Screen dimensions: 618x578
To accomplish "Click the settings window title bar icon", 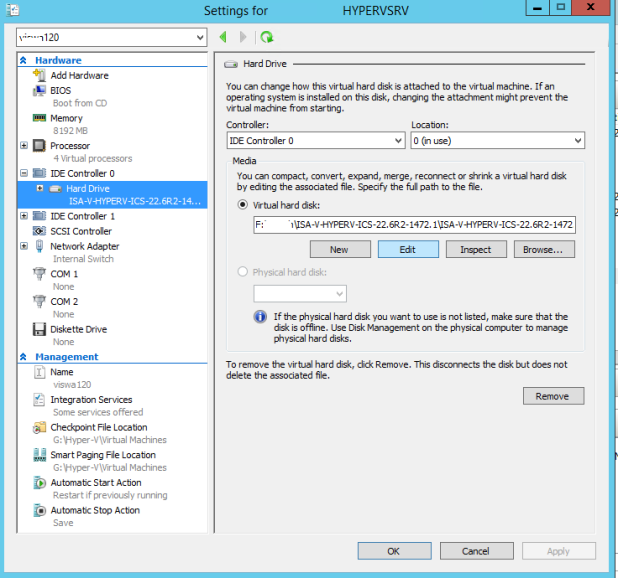I will coord(13,9).
